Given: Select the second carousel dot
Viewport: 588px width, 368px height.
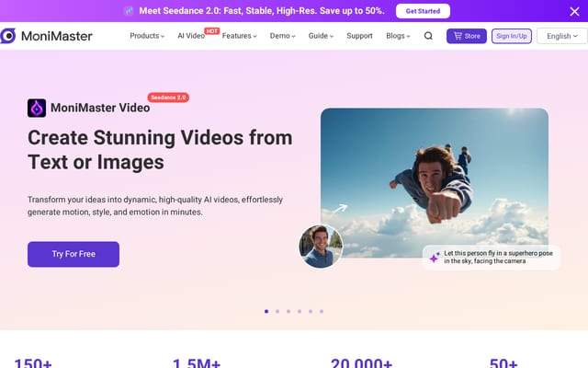Looking at the screenshot, I should pos(277,311).
